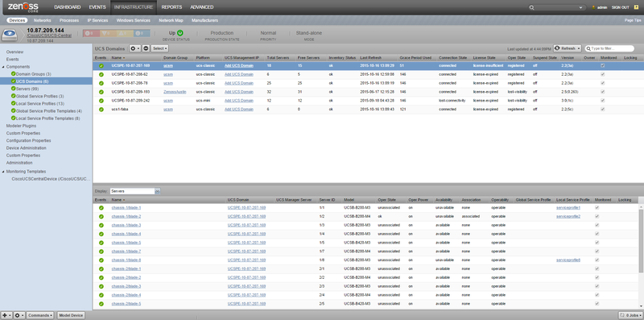The image size is (644, 320).
Task: Open the Reports menu
Action: 171,7
